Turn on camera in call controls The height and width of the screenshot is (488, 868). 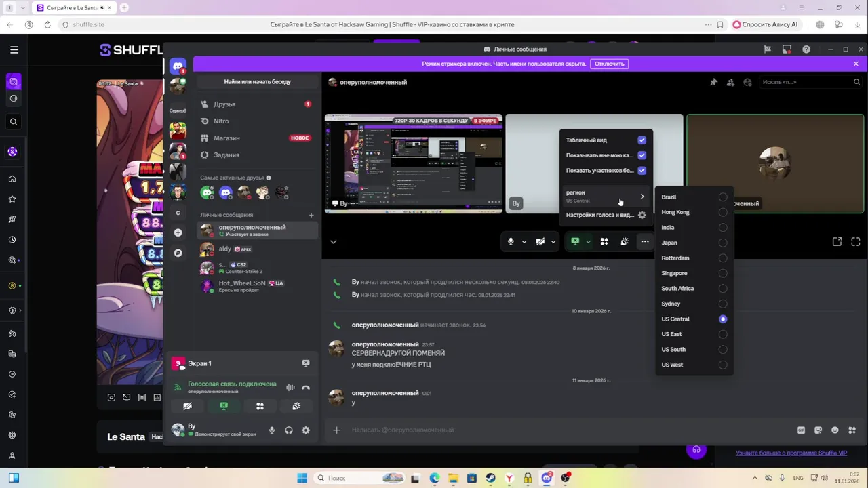pos(540,241)
